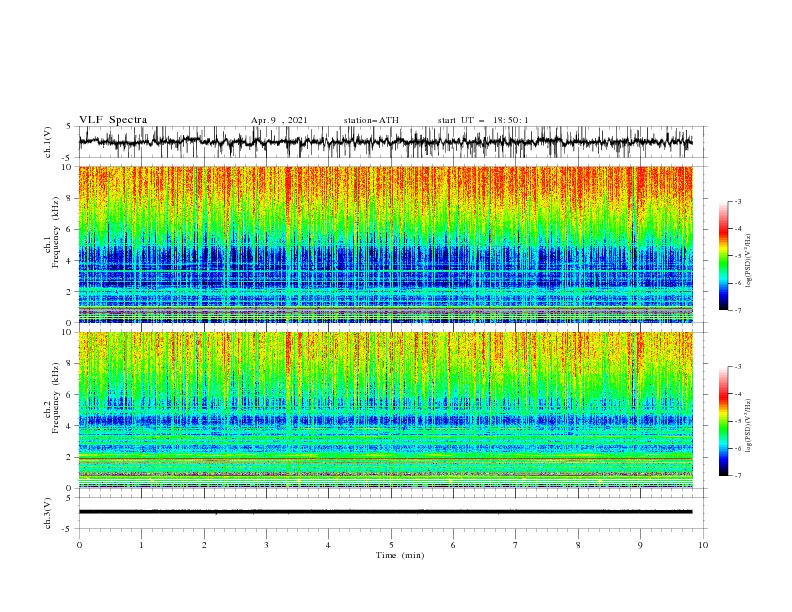Click the ch.1 waveform trace plot
This screenshot has width=792, height=612.
point(385,142)
